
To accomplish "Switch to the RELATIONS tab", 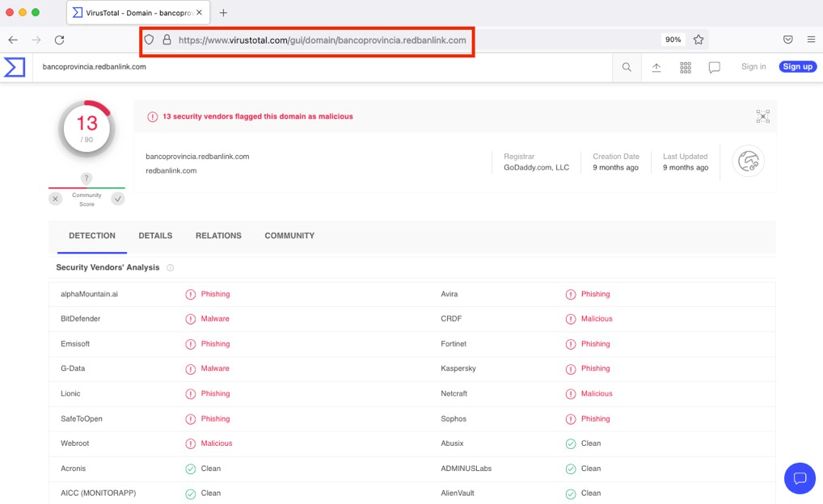I will [x=218, y=236].
